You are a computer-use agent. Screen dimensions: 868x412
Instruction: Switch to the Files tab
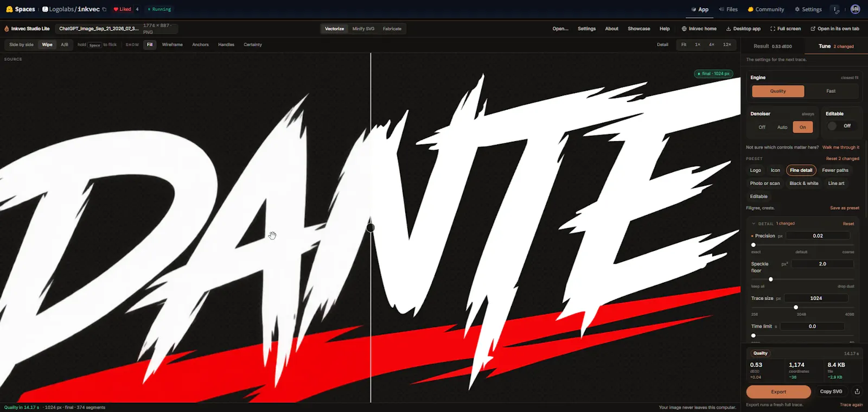728,9
